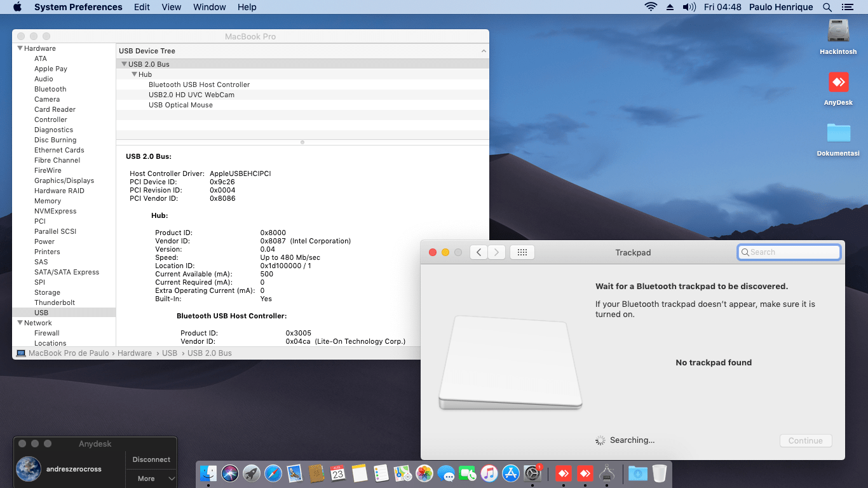Launch Siri from the Dock
The height and width of the screenshot is (488, 868).
pyautogui.click(x=230, y=473)
